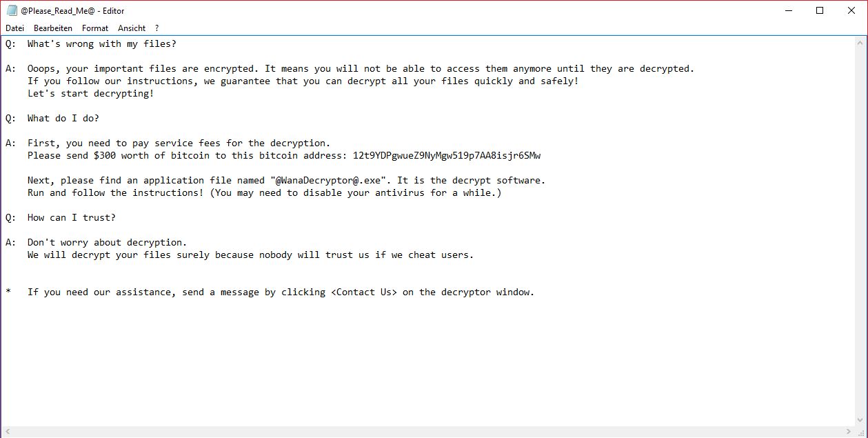Click the horizontal scrollbar track
This screenshot has width=868, height=438.
coord(427,432)
